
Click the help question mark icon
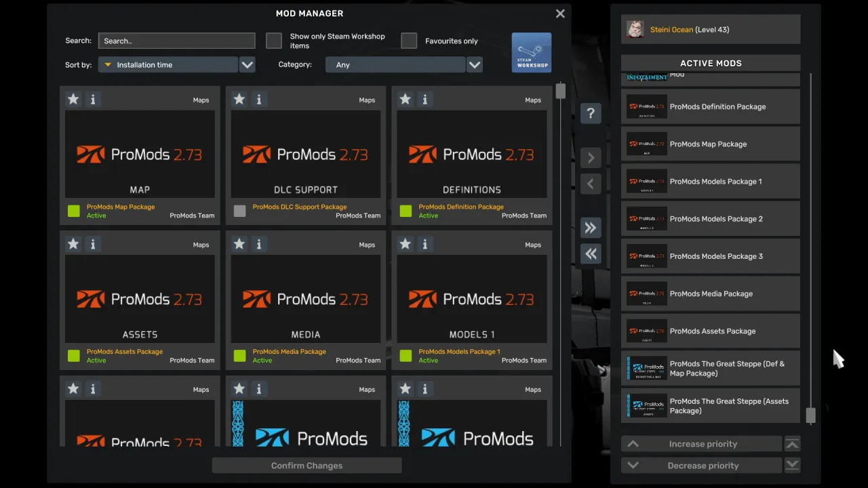[591, 113]
